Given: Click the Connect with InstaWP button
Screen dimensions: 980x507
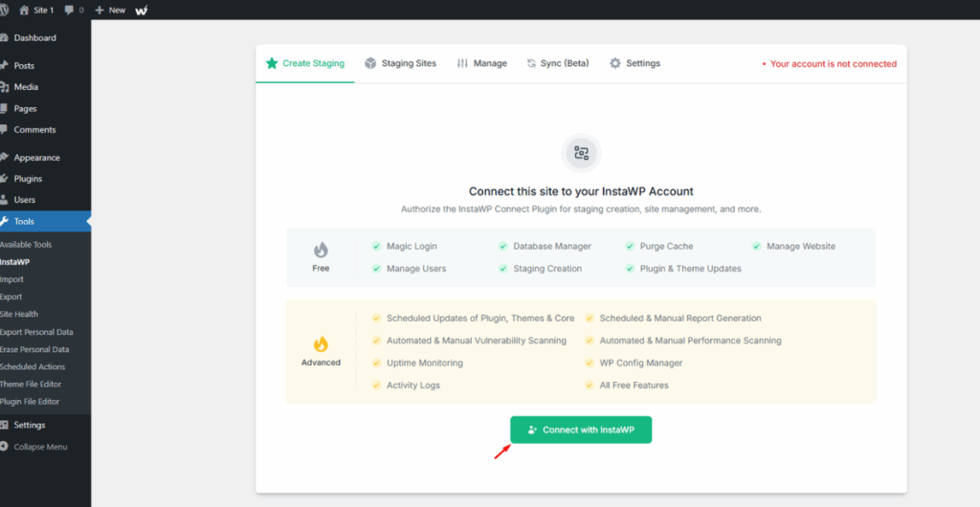Looking at the screenshot, I should click(581, 430).
